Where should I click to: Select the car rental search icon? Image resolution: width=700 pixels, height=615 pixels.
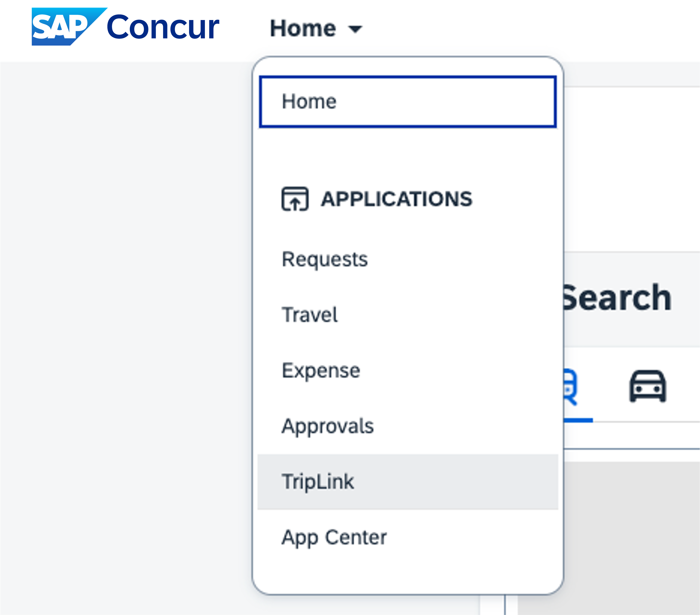tap(647, 386)
